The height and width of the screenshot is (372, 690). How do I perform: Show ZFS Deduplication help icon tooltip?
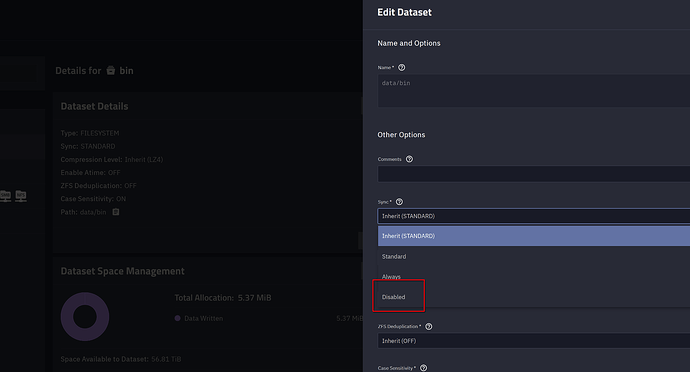(429, 326)
